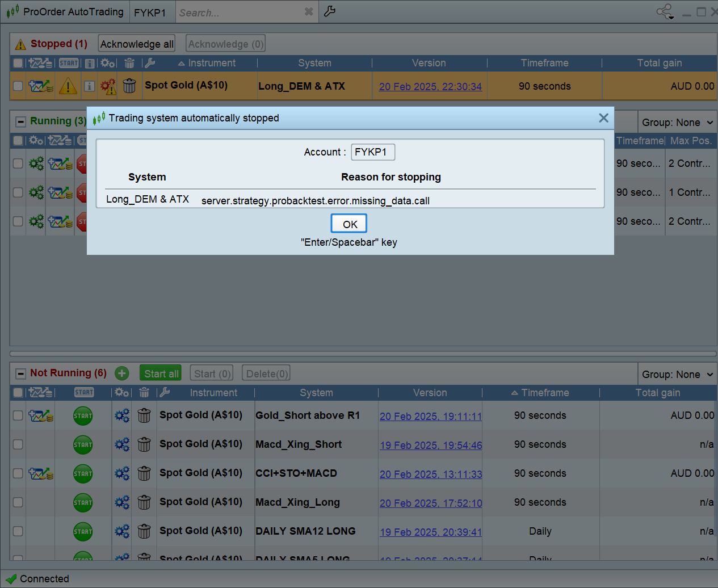Open performance chart icon for Gold_Short above R1
The height and width of the screenshot is (588, 718).
41,416
